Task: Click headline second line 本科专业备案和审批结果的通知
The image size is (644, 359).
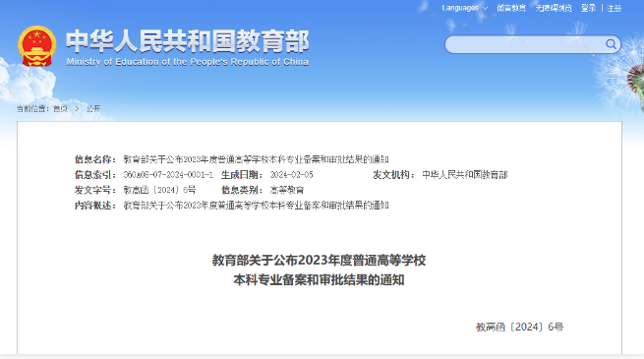Action: click(x=320, y=280)
